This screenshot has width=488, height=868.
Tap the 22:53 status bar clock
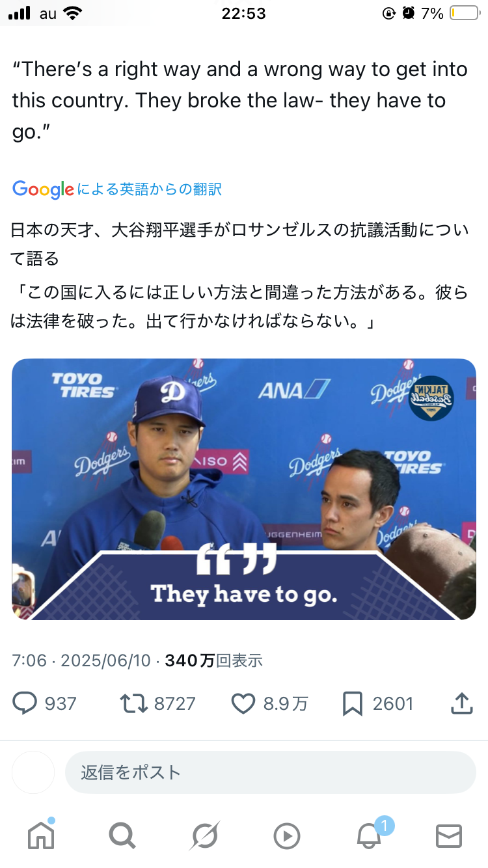[244, 13]
